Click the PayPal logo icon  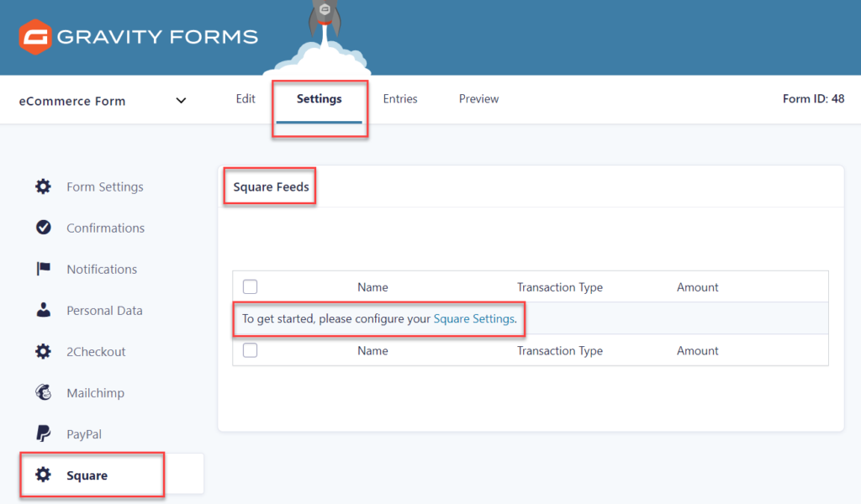(x=43, y=433)
